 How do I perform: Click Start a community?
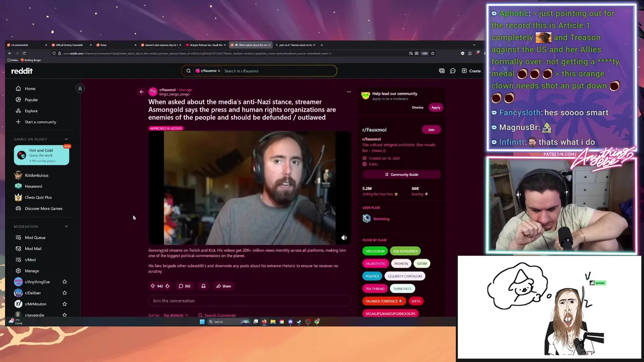click(40, 122)
